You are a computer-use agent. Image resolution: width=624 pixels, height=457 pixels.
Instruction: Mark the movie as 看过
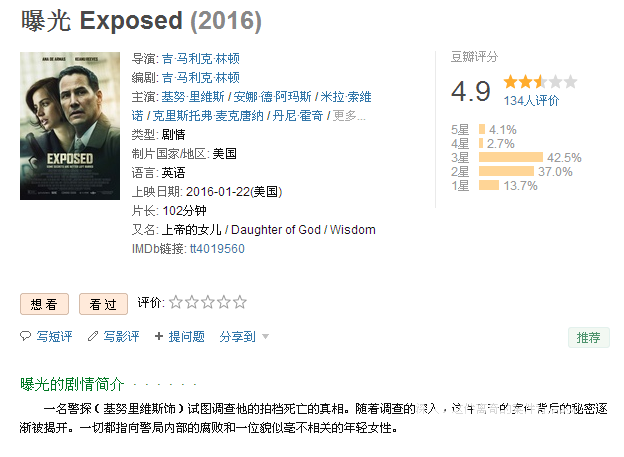103,304
